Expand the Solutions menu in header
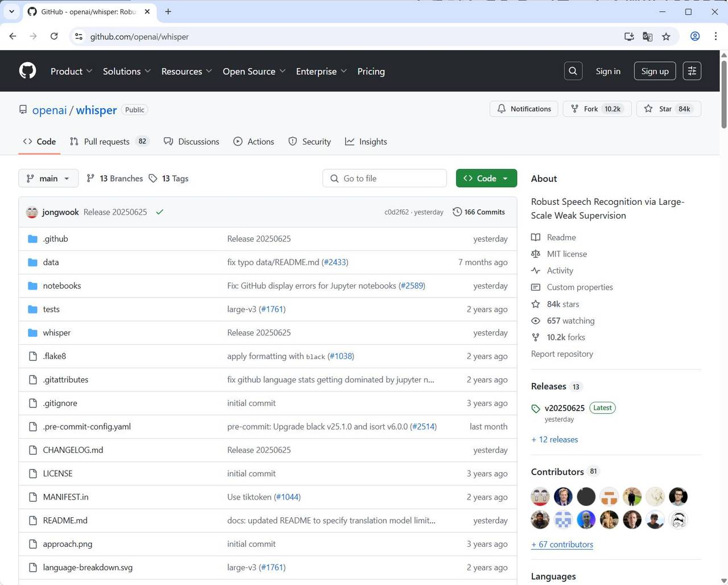The width and height of the screenshot is (728, 585). tap(127, 71)
